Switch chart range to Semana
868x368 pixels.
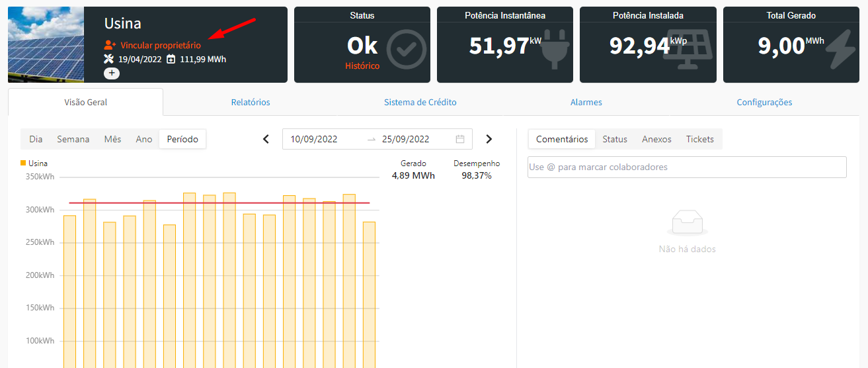[73, 139]
